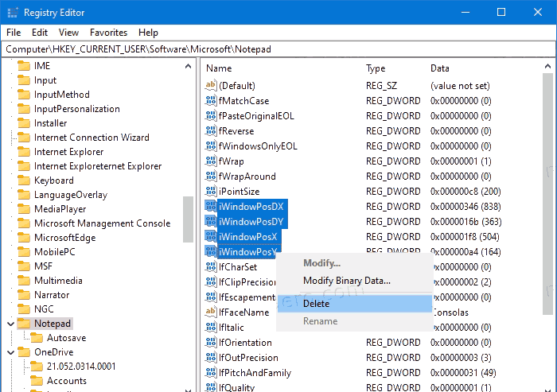Click the Narrator folder icon
557x392 pixels.
tap(24, 295)
